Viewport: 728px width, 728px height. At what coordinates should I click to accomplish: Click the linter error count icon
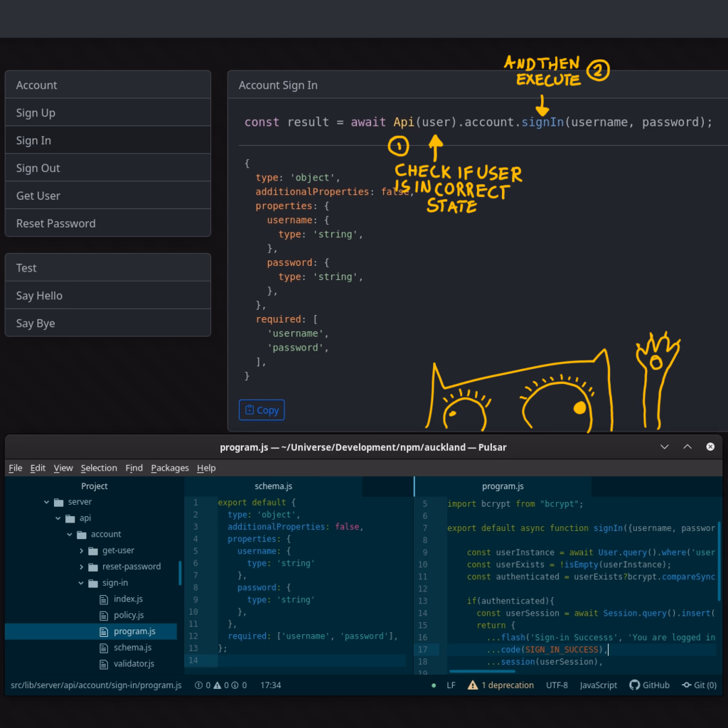click(x=198, y=685)
